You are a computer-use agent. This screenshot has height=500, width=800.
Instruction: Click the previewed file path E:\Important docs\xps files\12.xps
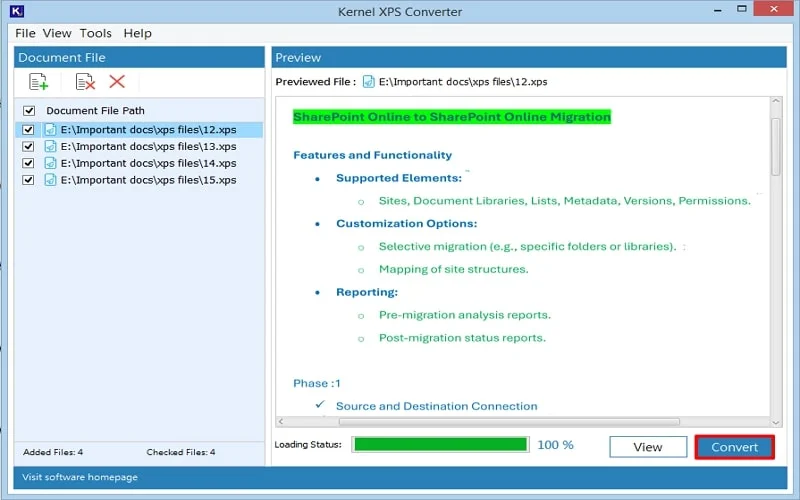(x=463, y=82)
